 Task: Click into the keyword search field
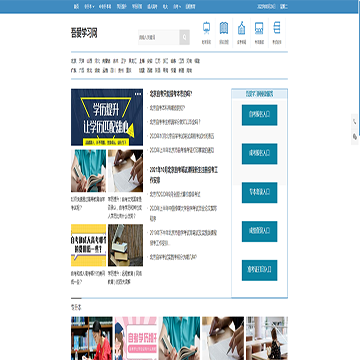point(159,37)
